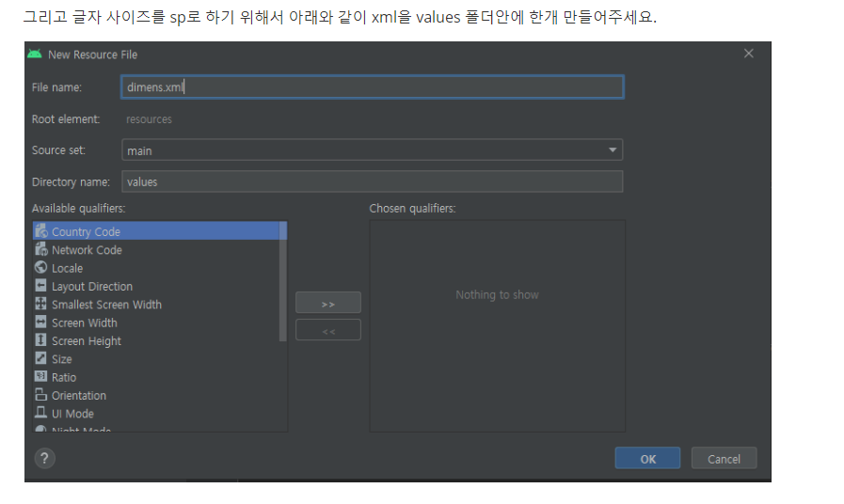Select the Size qualifier row

coord(156,359)
